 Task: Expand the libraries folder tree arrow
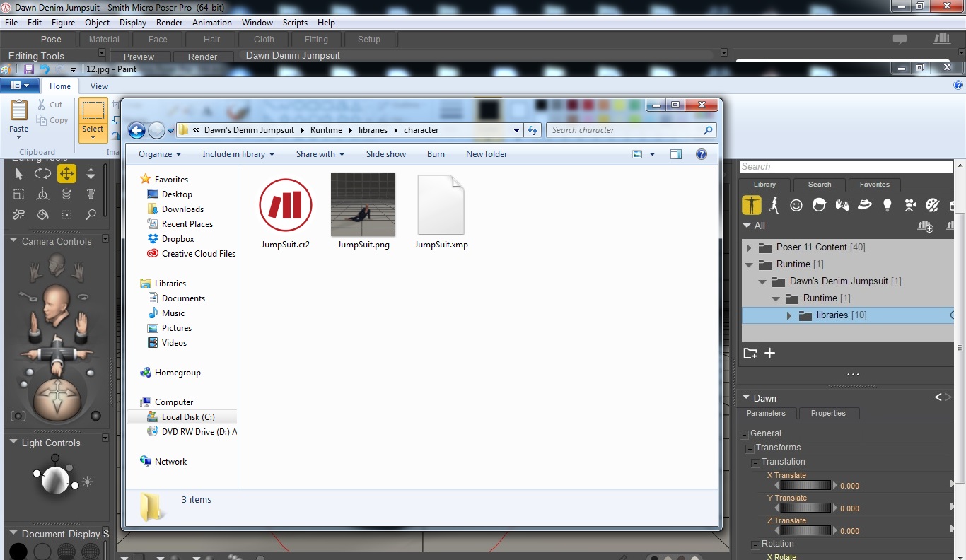coord(789,315)
